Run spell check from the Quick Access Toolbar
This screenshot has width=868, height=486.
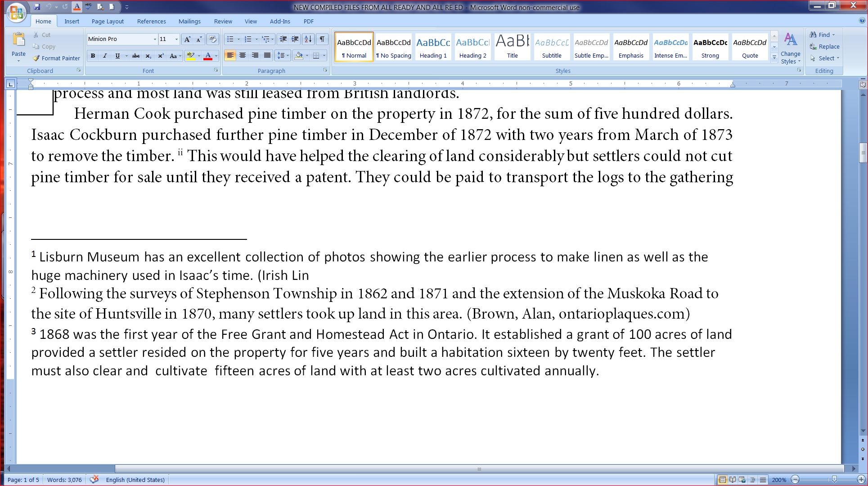88,7
